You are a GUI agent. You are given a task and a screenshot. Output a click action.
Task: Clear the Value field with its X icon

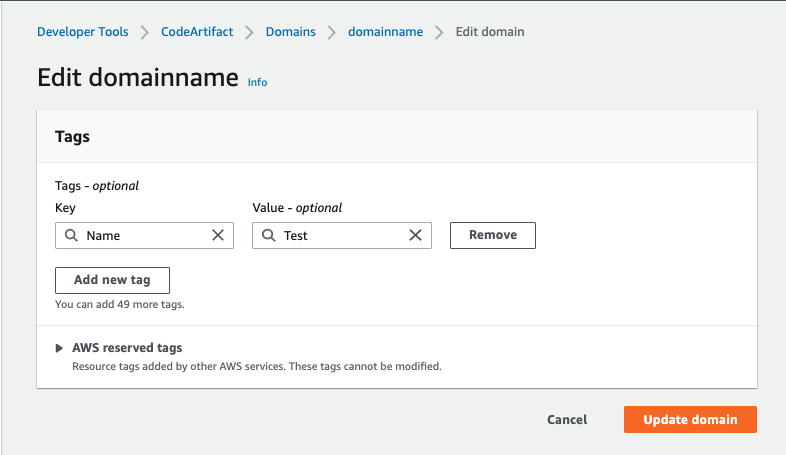(416, 235)
